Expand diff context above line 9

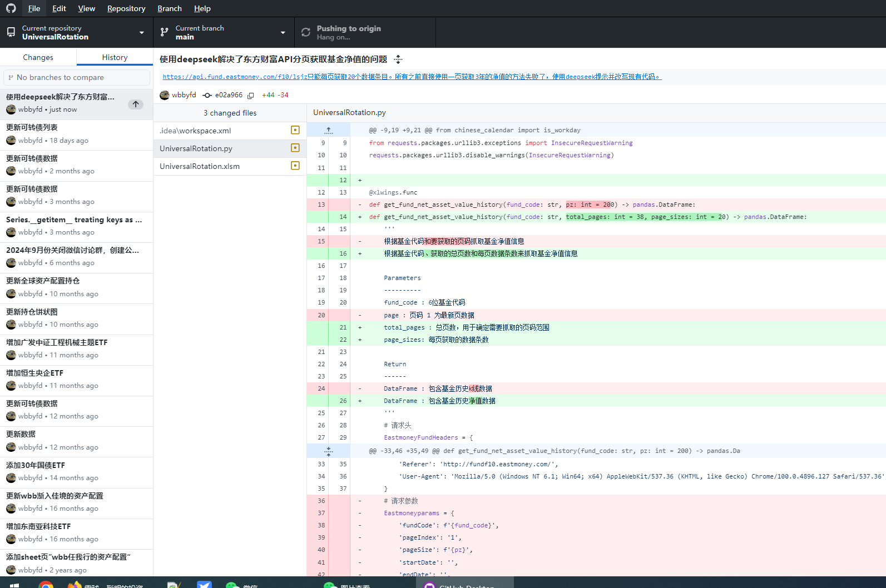329,130
